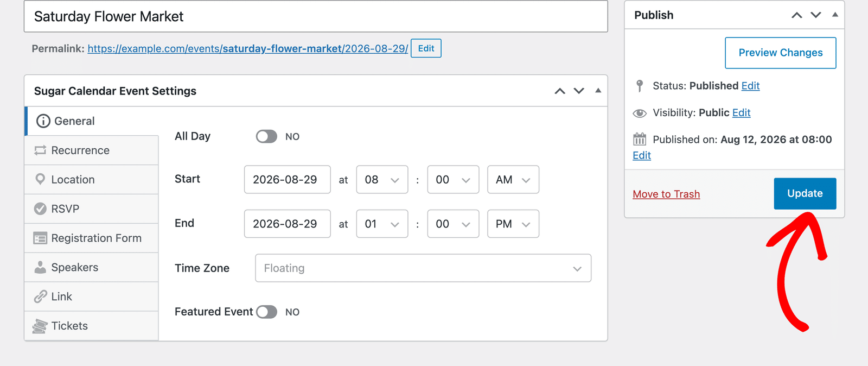Screen dimensions: 868x366
Task: Open the Start minutes dropdown
Action: tap(453, 180)
